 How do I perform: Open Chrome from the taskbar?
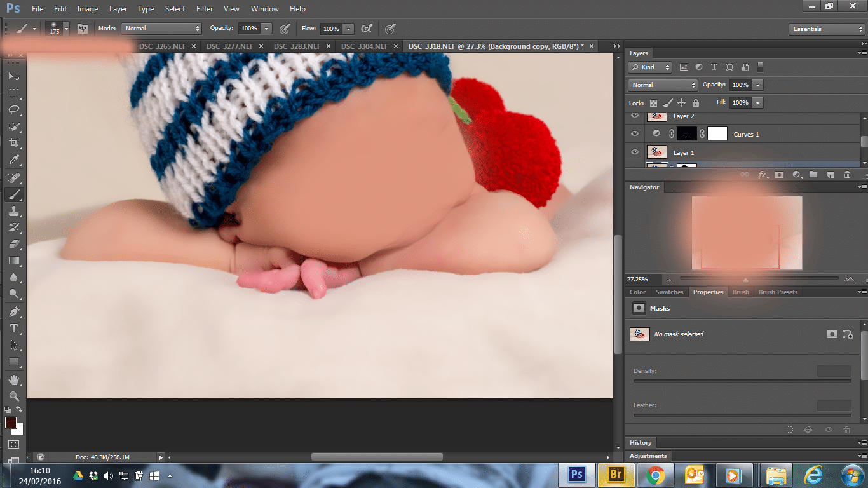pyautogui.click(x=655, y=475)
